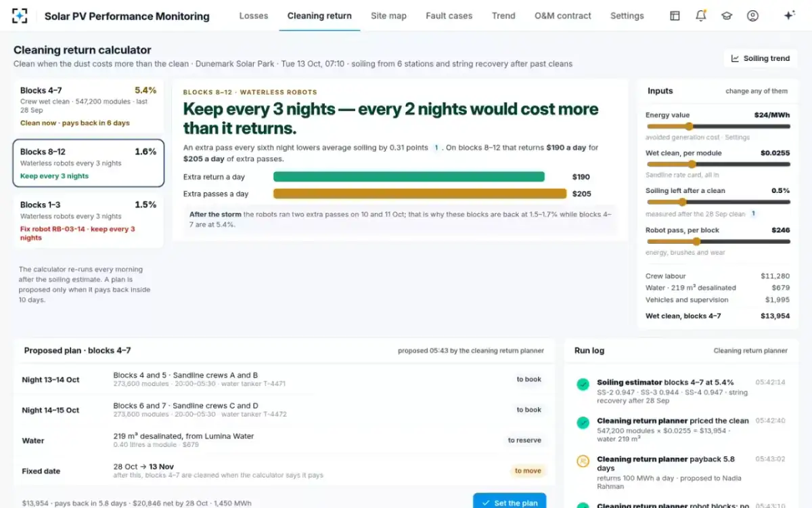
Task: Click Set the plan button
Action: (510, 501)
